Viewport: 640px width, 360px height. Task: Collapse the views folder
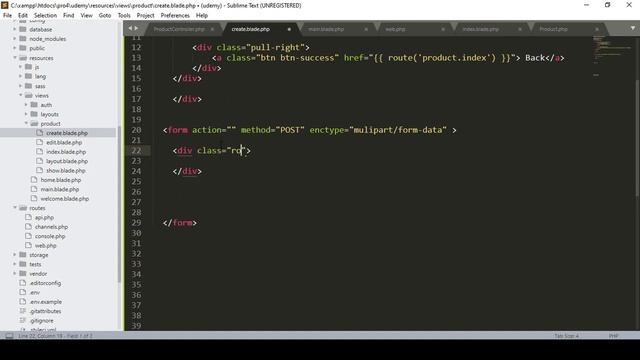[20, 96]
